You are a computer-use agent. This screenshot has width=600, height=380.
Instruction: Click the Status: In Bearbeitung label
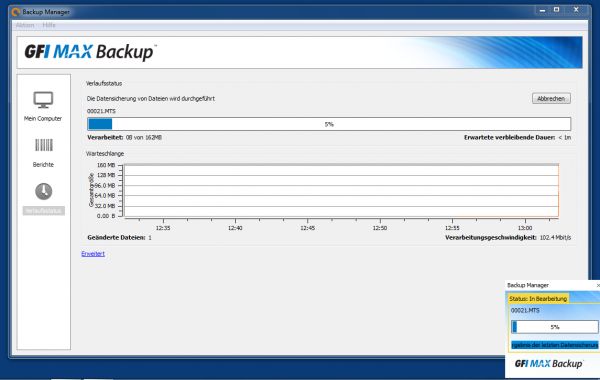[x=538, y=298]
